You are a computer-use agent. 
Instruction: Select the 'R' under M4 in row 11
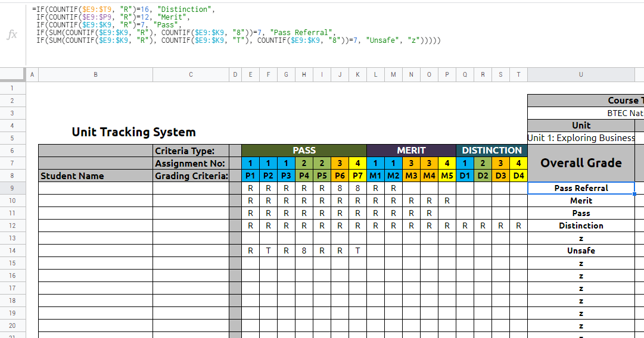tap(429, 213)
